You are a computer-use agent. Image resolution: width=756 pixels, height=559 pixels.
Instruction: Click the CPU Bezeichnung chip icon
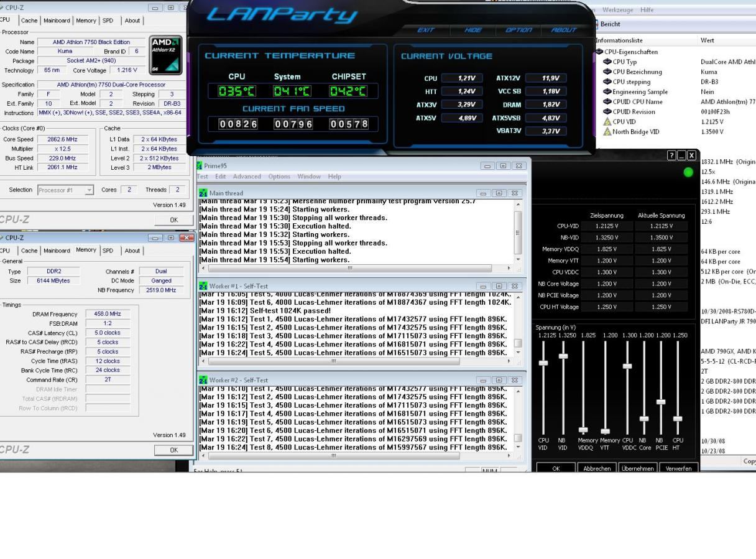coord(607,72)
